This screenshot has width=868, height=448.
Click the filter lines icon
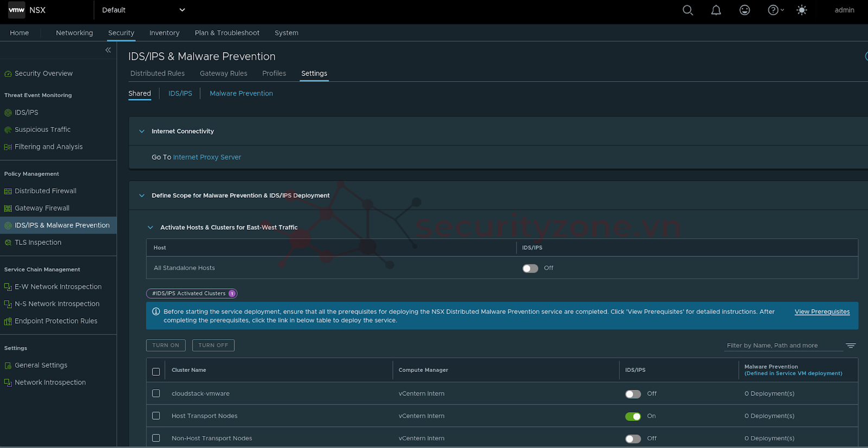851,345
